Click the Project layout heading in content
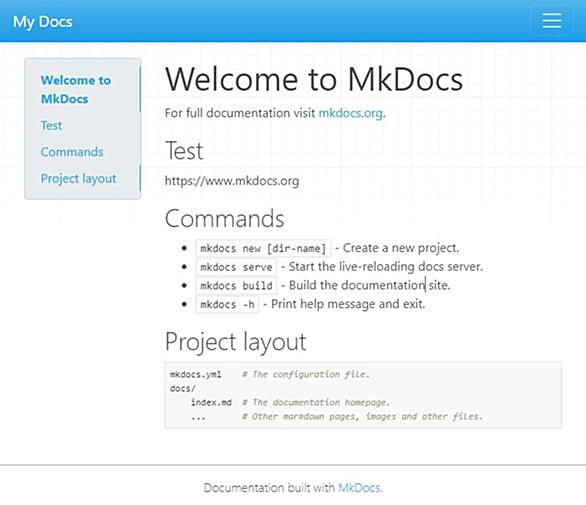This screenshot has width=586, height=505. click(235, 342)
